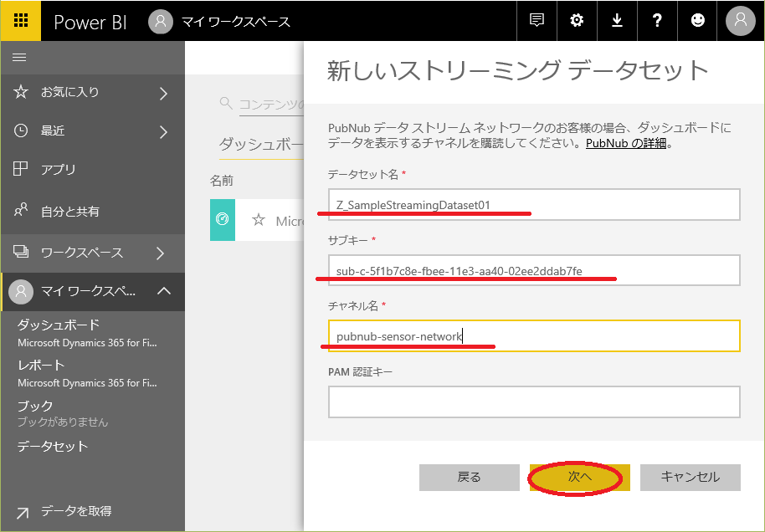Viewport: 765px width, 532px height.
Task: Click the content search field
Action: (272, 104)
